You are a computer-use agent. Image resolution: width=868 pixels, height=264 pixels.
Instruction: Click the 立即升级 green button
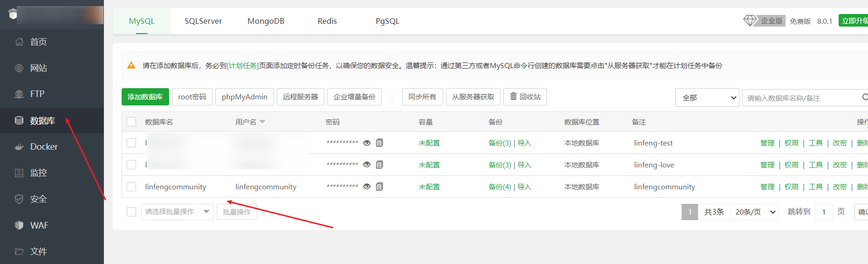(854, 21)
